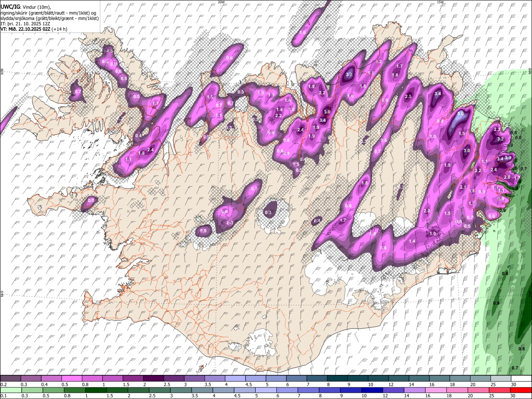Click the '2.6' snowfall value on the map
Screen dimensions: 532x399
coord(494,170)
